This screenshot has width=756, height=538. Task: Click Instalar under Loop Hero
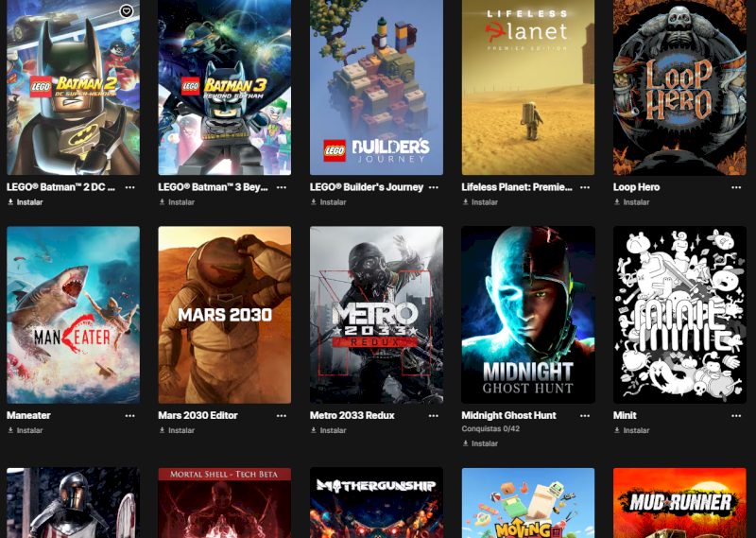click(x=631, y=202)
